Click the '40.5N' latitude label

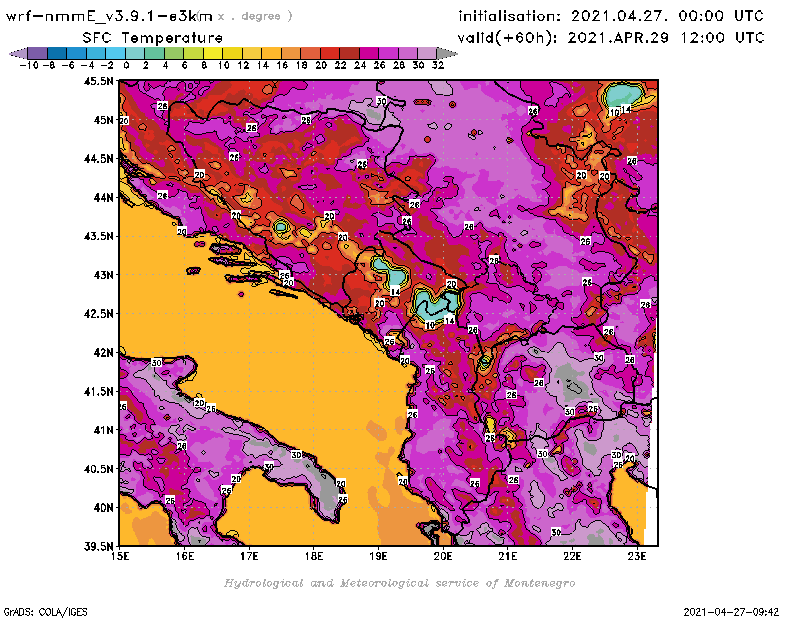tap(98, 468)
